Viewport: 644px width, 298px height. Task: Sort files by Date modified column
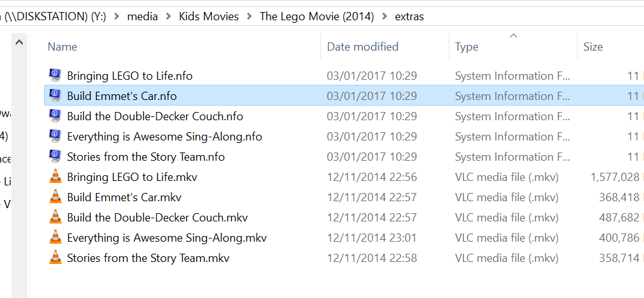click(363, 47)
